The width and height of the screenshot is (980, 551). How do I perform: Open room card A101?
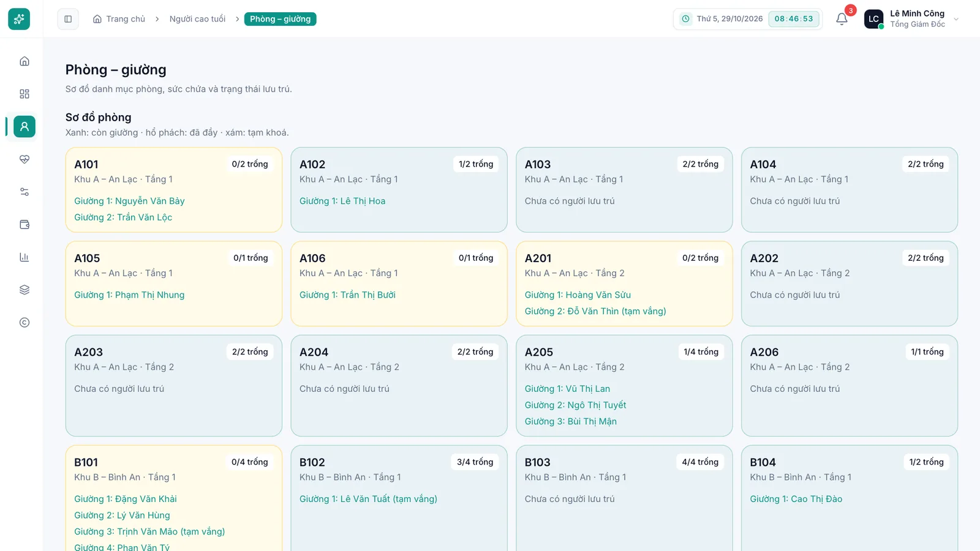pos(174,190)
